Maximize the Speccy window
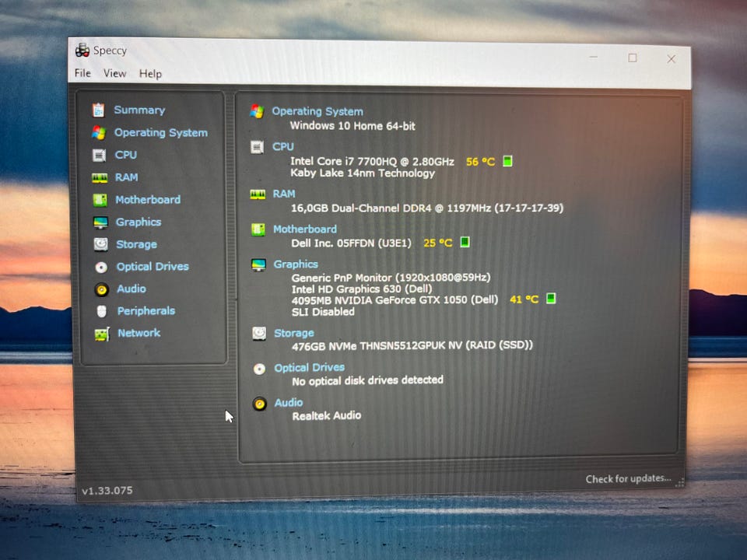The image size is (747, 560). pyautogui.click(x=632, y=58)
